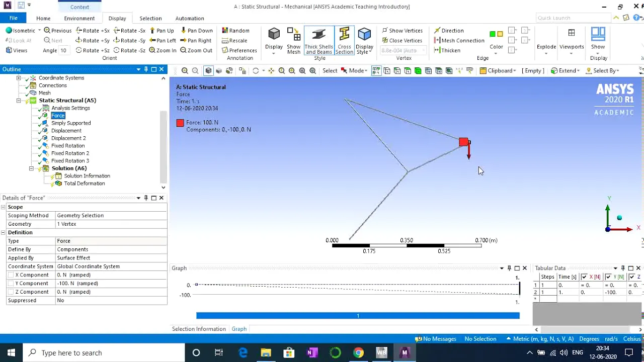
Task: Close the Outline panel
Action: [162, 69]
